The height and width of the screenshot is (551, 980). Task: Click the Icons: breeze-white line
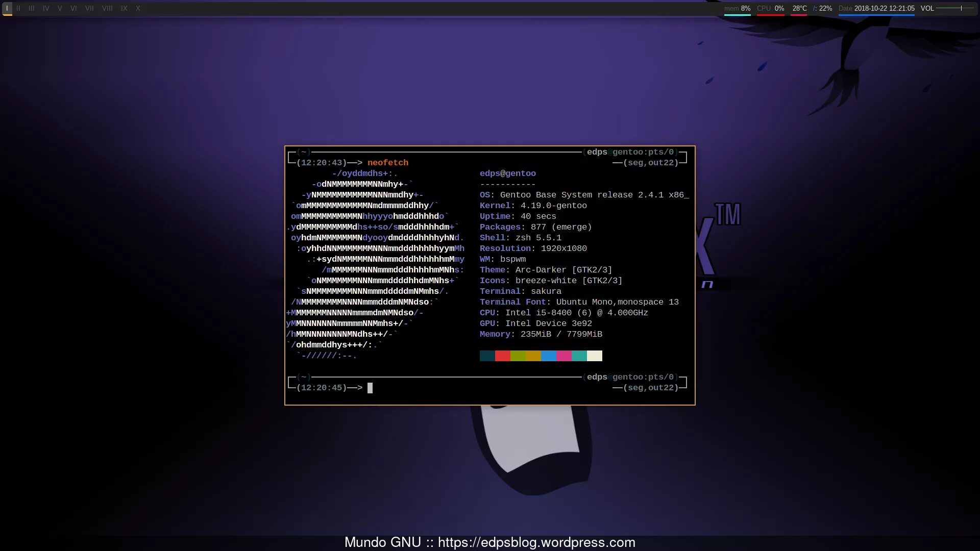pyautogui.click(x=551, y=281)
